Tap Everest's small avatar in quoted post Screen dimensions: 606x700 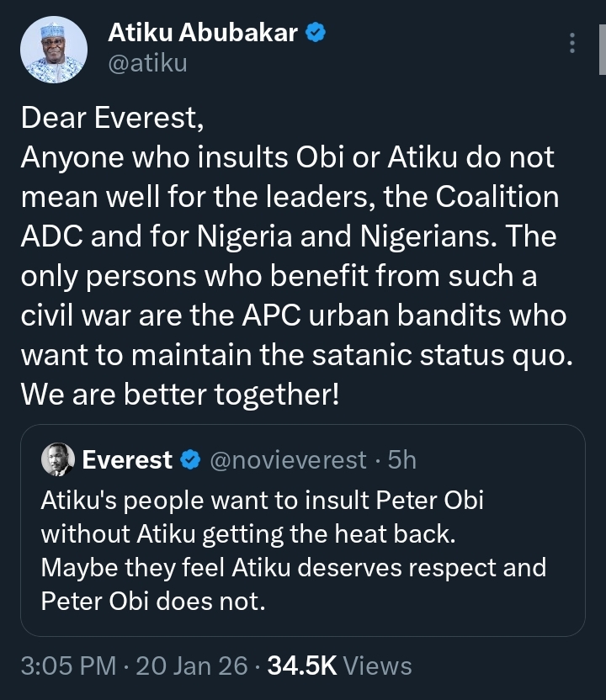(x=59, y=459)
